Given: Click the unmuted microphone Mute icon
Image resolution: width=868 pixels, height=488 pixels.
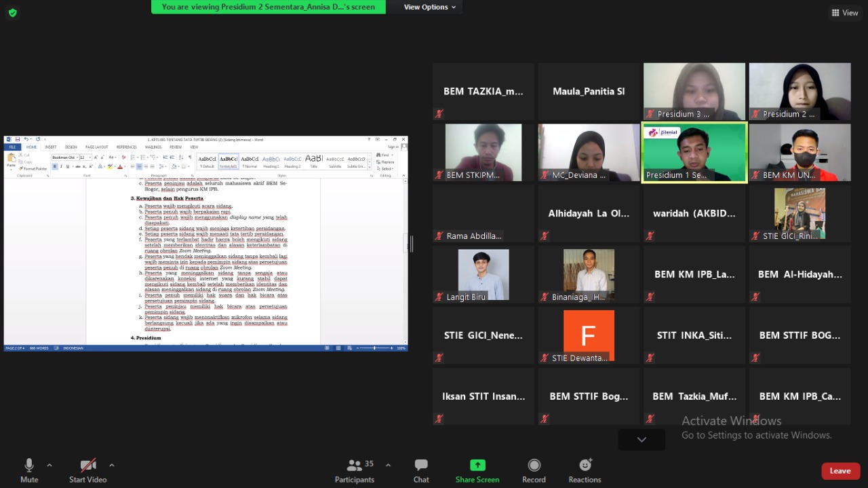Looking at the screenshot, I should click(29, 466).
